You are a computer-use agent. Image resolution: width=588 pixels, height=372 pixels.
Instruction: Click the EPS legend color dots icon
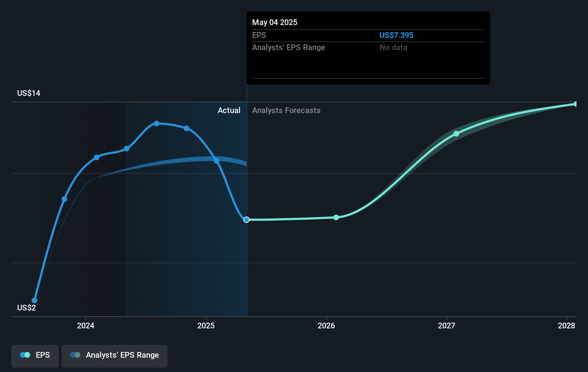pyautogui.click(x=25, y=355)
